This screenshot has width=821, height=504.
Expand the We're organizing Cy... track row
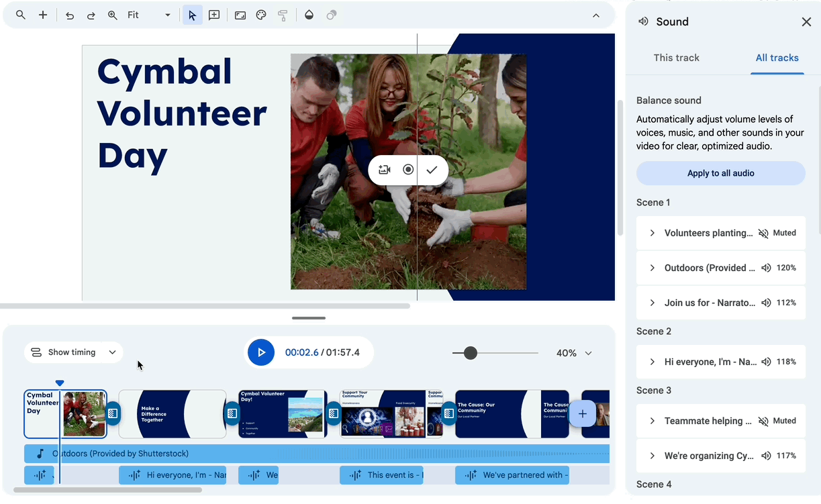(x=652, y=456)
